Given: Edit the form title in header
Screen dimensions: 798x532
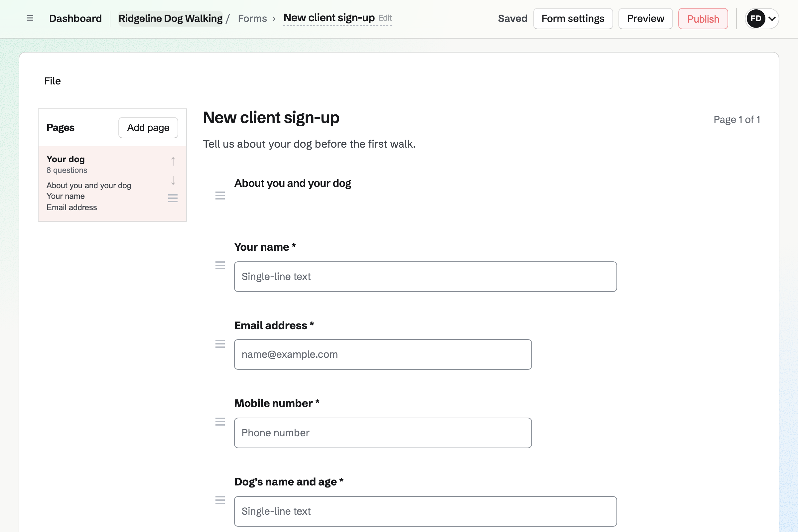Looking at the screenshot, I should click(385, 18).
